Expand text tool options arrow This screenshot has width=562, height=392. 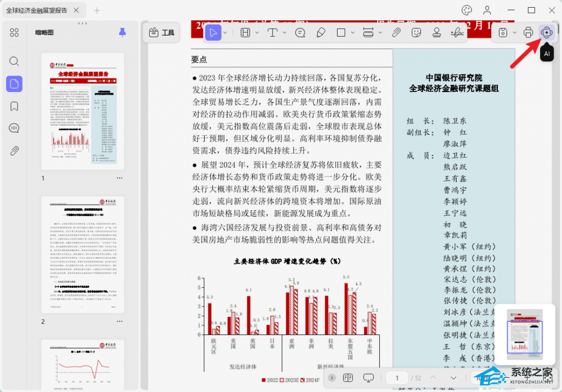click(285, 33)
